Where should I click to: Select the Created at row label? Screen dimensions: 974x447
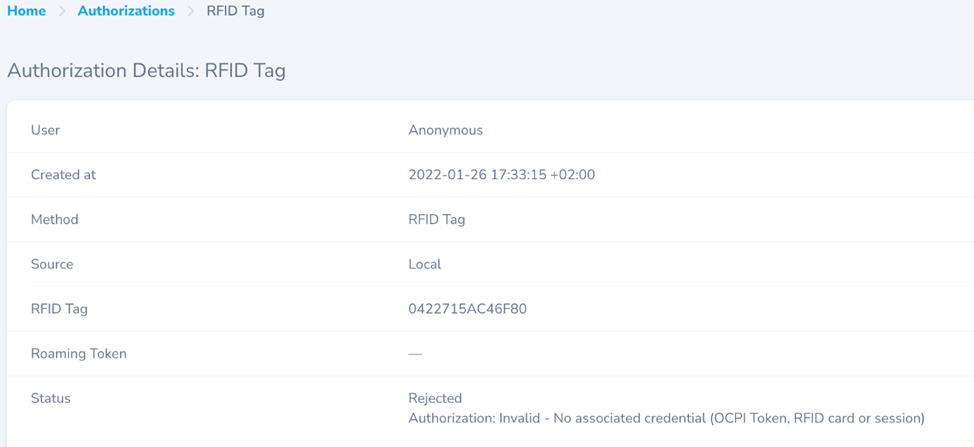click(63, 175)
